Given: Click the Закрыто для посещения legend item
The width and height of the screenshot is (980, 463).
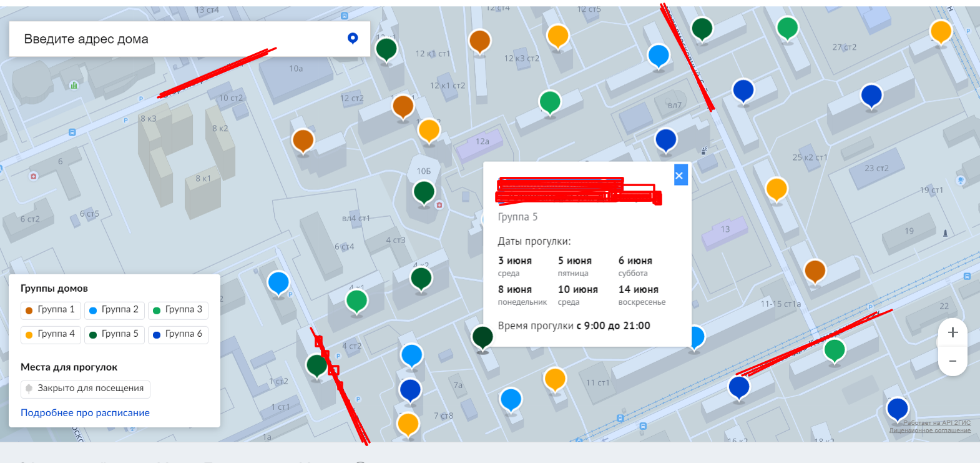Looking at the screenshot, I should tap(85, 389).
